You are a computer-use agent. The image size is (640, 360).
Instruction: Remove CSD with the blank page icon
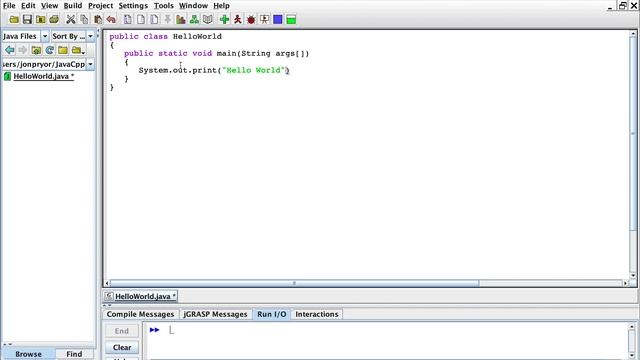tap(141, 19)
